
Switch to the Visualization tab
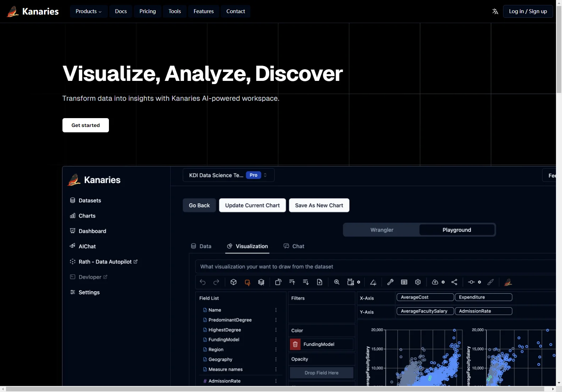tap(247, 246)
